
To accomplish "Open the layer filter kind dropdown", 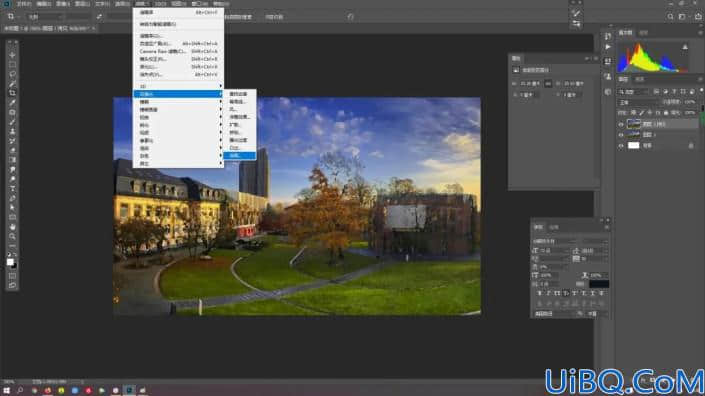I will pyautogui.click(x=634, y=92).
